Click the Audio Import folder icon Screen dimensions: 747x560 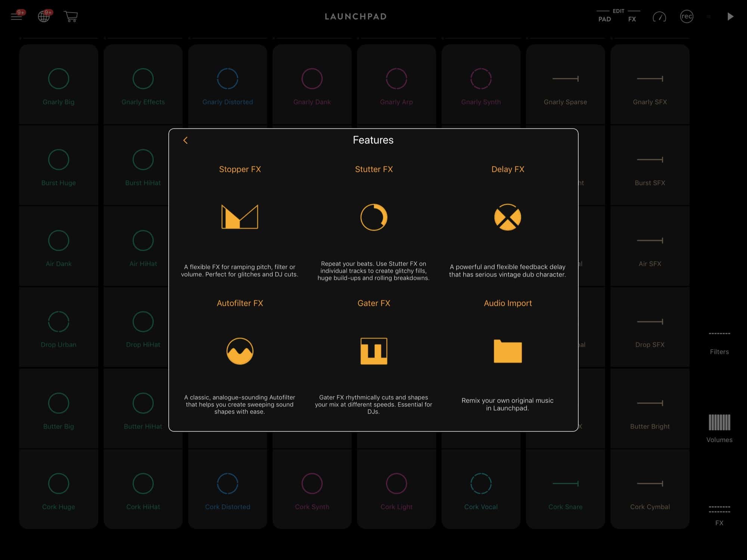[507, 351]
